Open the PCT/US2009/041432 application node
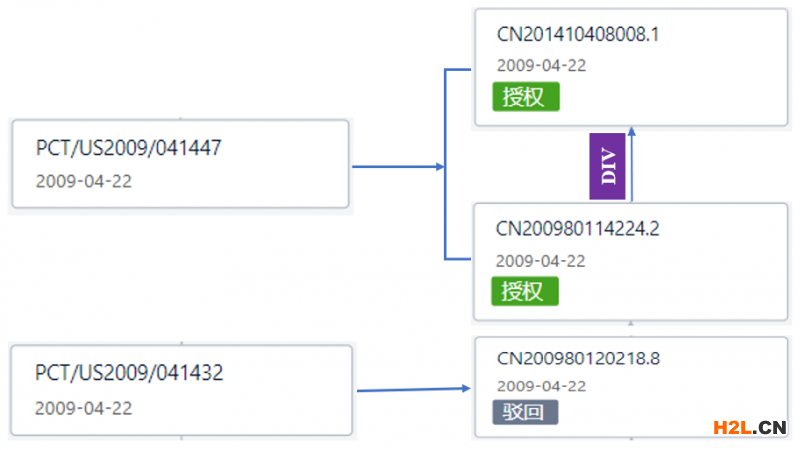The image size is (800, 450). coord(180,390)
